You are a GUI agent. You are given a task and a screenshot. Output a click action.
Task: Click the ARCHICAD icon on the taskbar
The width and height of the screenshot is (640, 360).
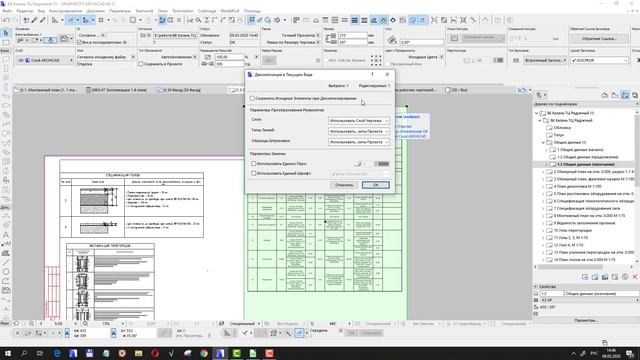pyautogui.click(x=220, y=353)
